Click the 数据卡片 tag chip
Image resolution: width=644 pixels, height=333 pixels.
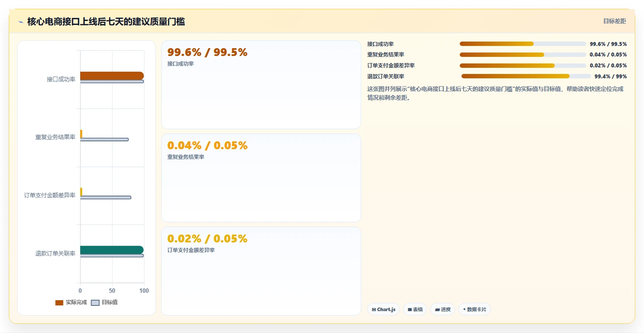(x=475, y=309)
